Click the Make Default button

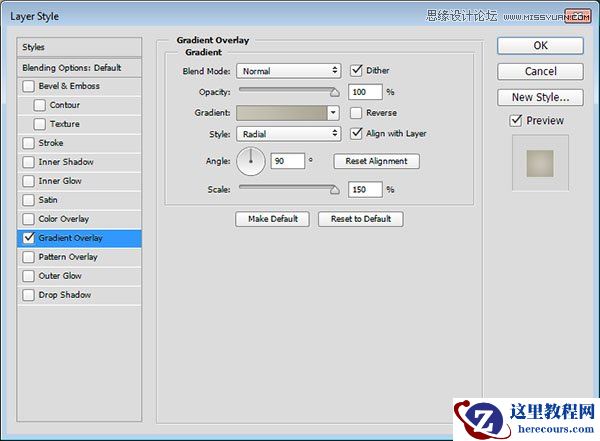coord(272,219)
